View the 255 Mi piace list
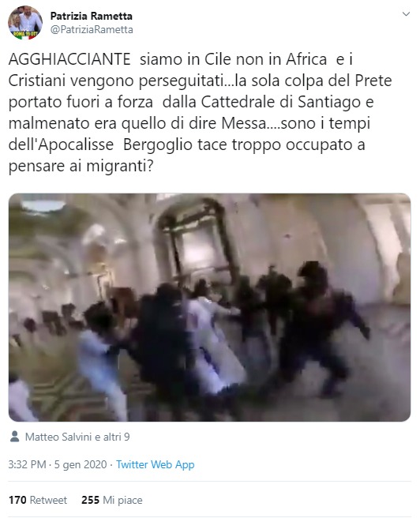 coord(112,500)
